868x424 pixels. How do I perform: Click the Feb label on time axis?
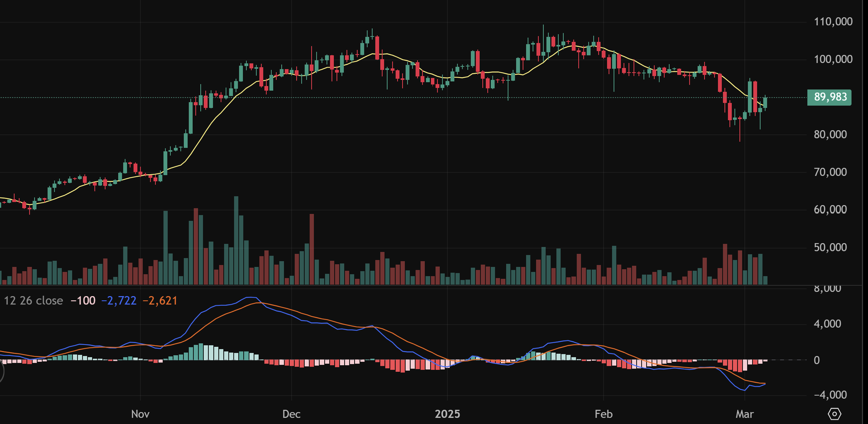604,414
